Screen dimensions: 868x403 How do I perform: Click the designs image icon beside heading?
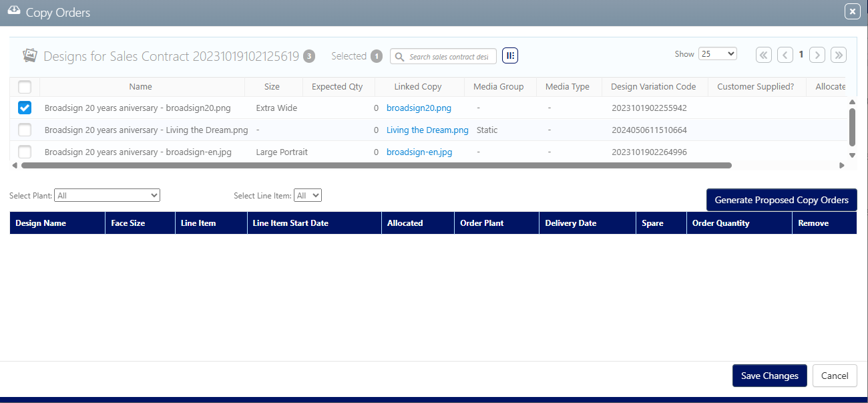(29, 55)
